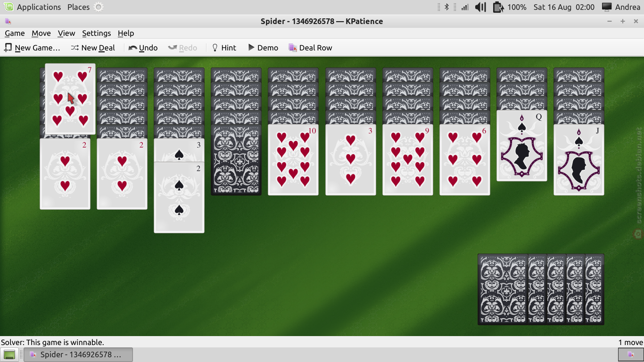Undo the last move
The image size is (644, 362).
pyautogui.click(x=143, y=48)
